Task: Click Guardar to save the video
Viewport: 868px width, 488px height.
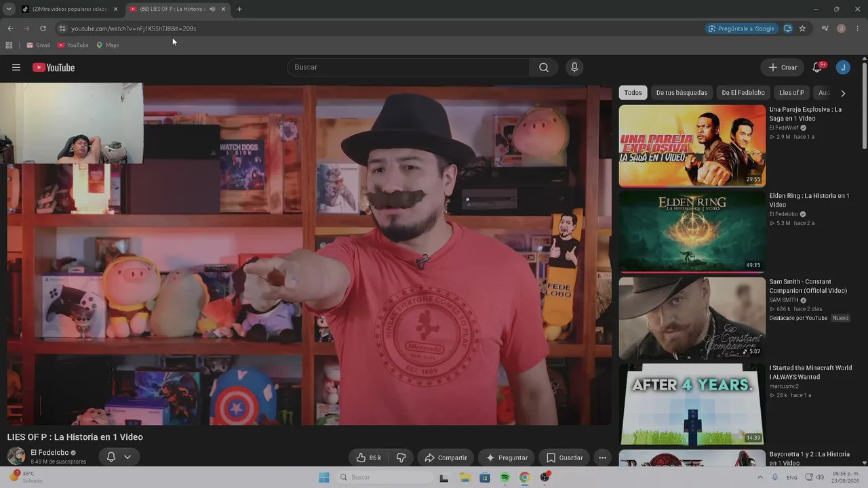Action: point(565,457)
